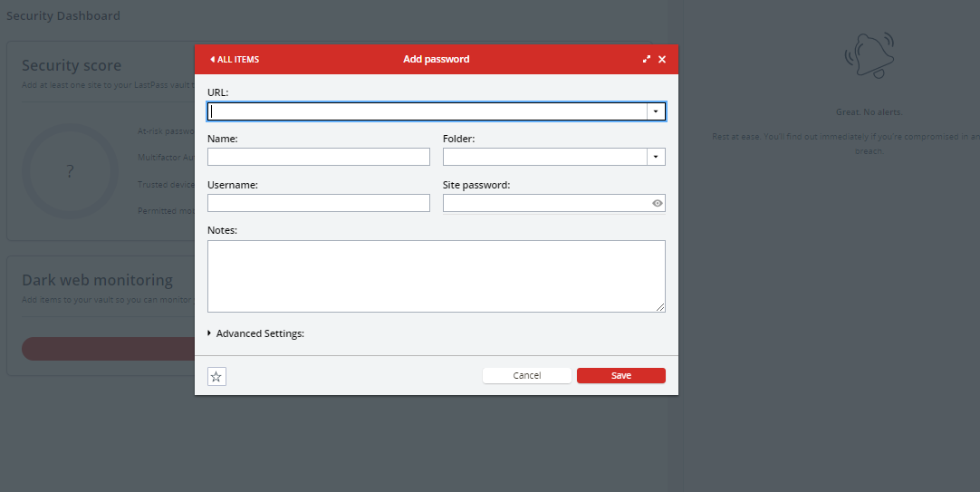Viewport: 980px width, 492px height.
Task: Click the Name input field
Action: tap(319, 157)
